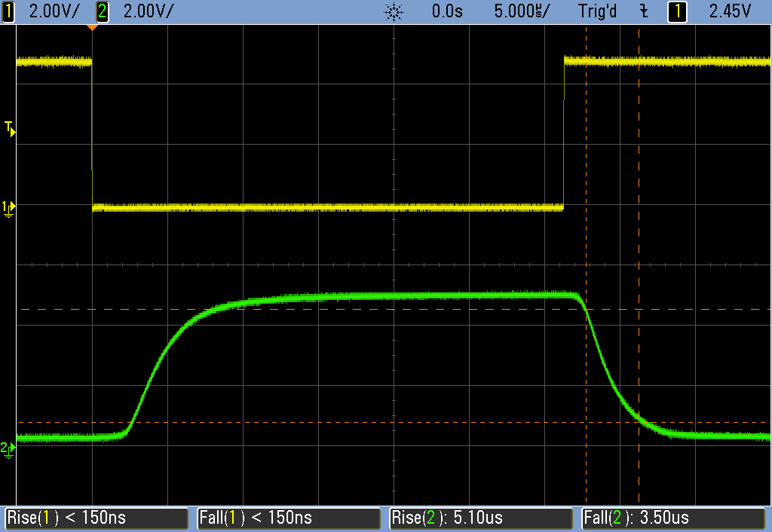Screen dimensions: 772x532
Task: Click the yellow channel 1 ground marker
Action: coord(8,208)
